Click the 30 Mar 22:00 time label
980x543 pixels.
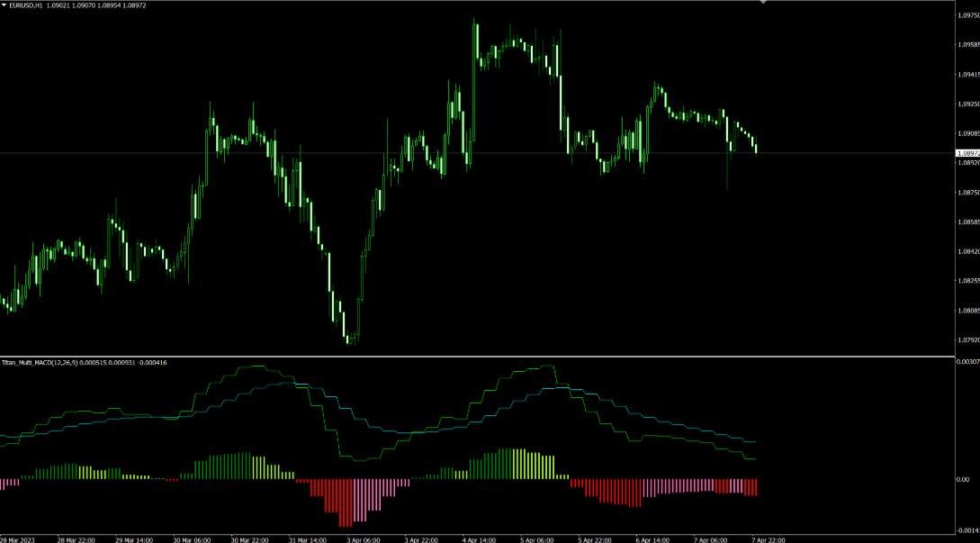(250, 539)
